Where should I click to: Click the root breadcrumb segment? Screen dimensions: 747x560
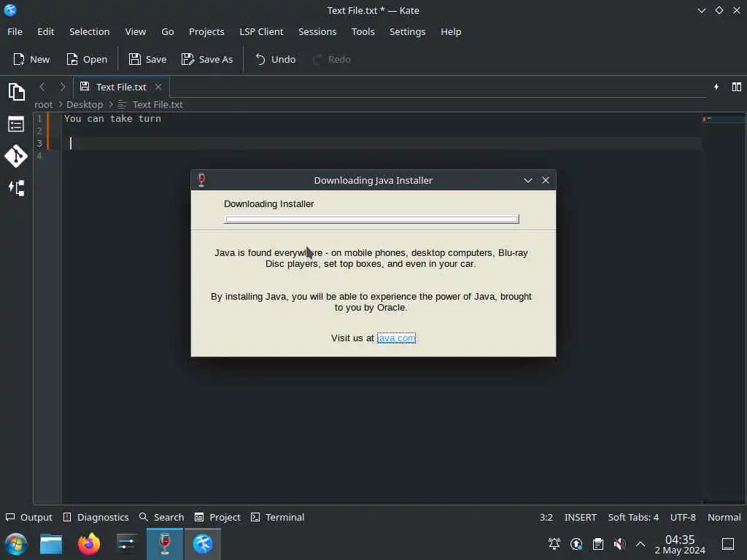(x=43, y=104)
